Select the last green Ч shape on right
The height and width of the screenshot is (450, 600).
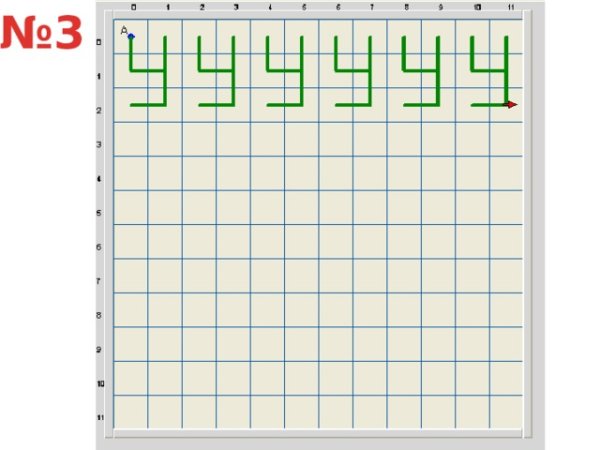pyautogui.click(x=489, y=72)
